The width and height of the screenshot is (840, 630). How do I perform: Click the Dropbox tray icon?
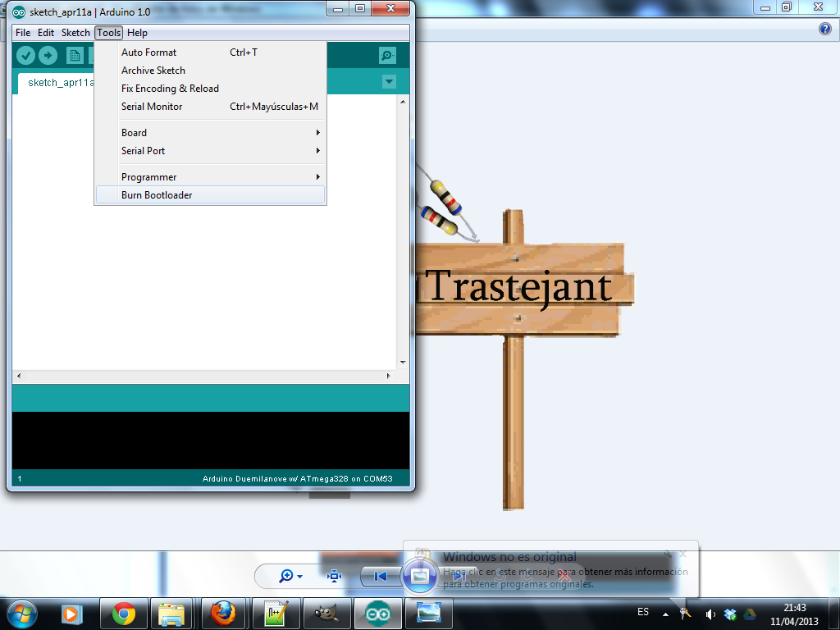[x=729, y=614]
